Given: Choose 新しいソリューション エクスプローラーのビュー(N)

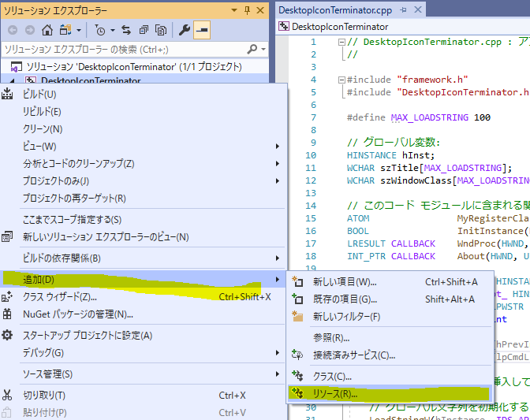Looking at the screenshot, I should point(144,236).
